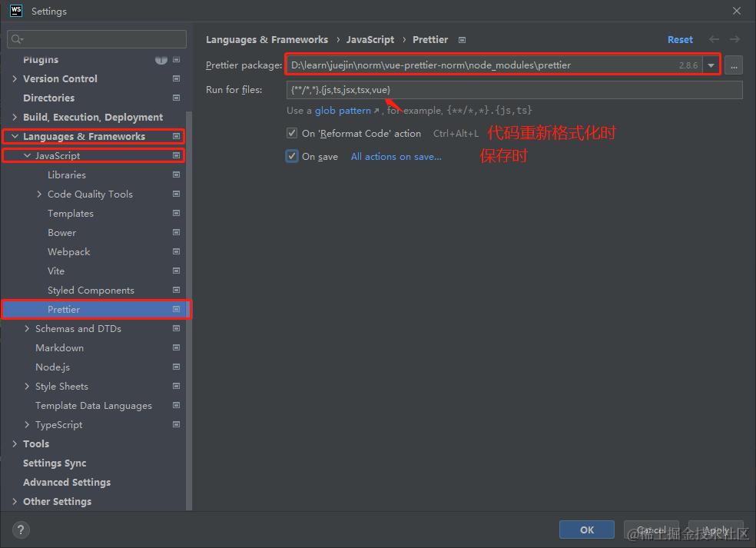Viewport: 756px width, 548px height.
Task: Toggle the On save checkbox
Action: pos(292,156)
